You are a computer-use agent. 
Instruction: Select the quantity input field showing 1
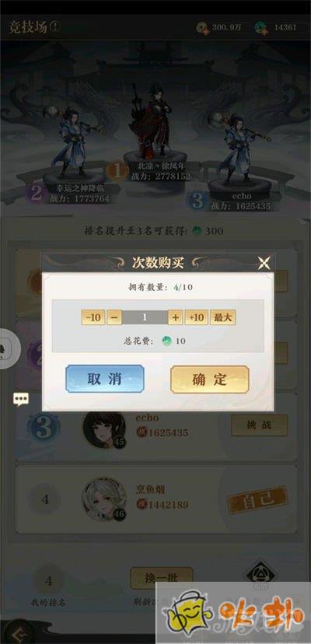click(145, 317)
